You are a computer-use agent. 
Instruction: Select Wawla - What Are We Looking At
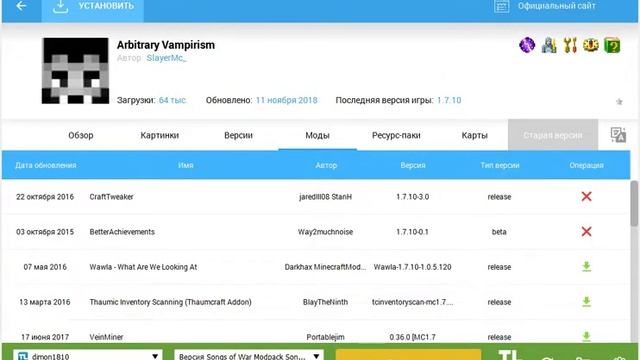coord(143,267)
